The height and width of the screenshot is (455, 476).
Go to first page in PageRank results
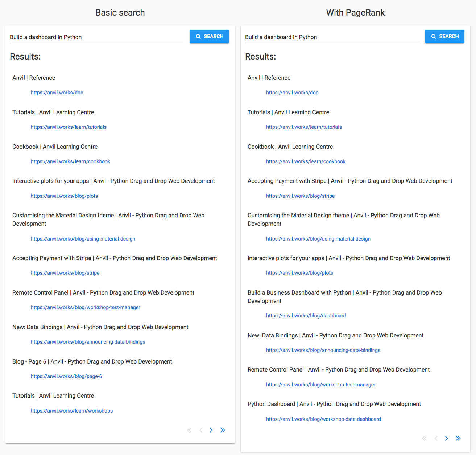coord(425,438)
